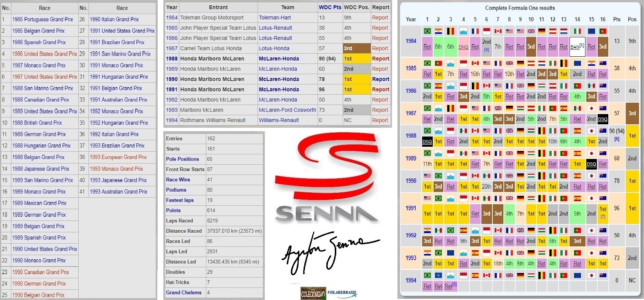This screenshot has height=300, width=644.
Task: Open the Grand Chelems statistic link
Action: pos(184,292)
